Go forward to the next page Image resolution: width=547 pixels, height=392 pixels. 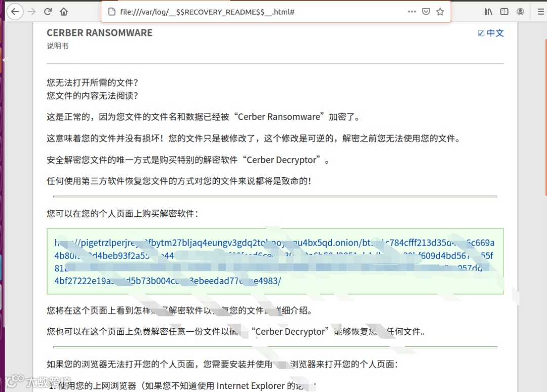point(32,12)
